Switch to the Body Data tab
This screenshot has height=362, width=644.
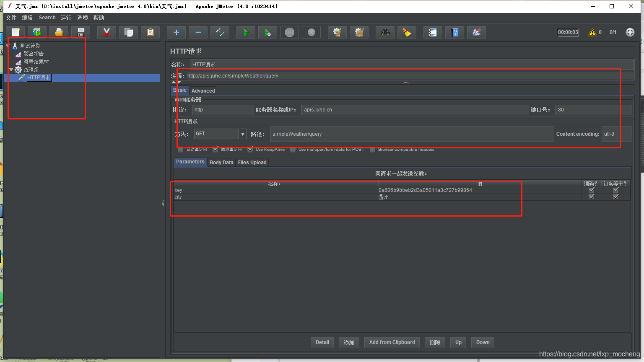[221, 163]
